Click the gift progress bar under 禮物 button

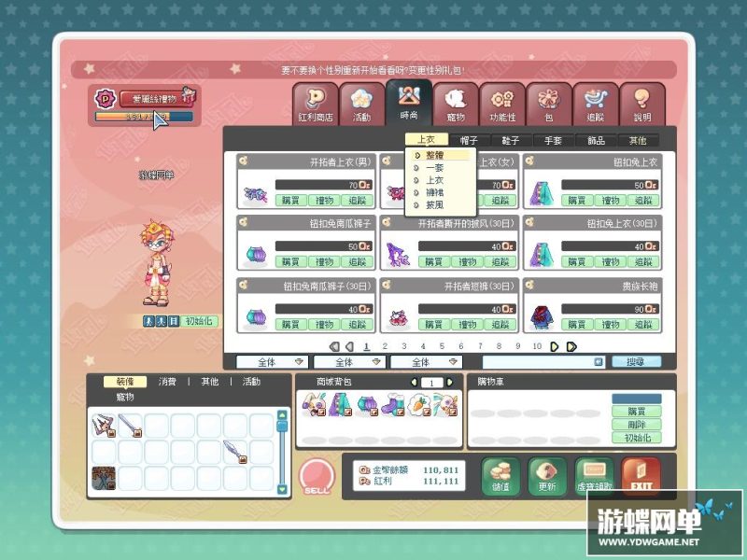144,116
